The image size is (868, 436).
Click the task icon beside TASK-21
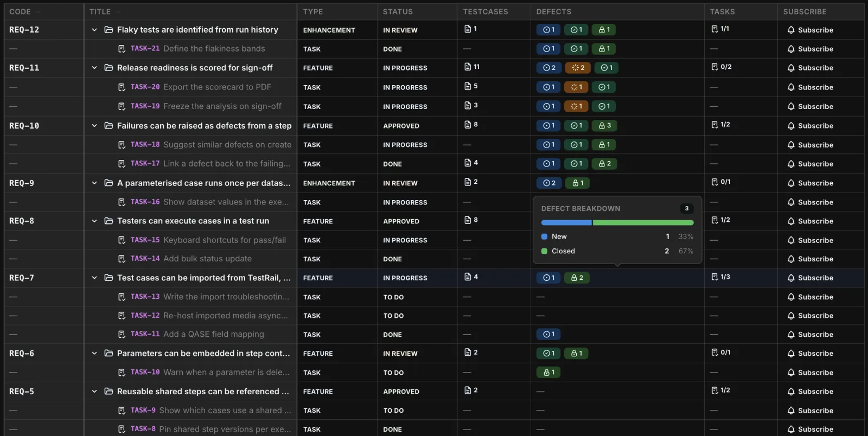point(122,49)
